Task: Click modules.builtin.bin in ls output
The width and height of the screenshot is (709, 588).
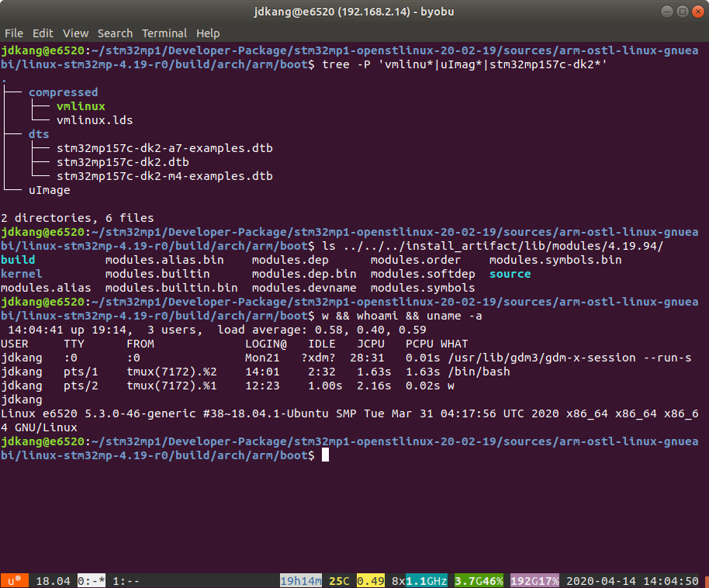Action: pos(171,288)
